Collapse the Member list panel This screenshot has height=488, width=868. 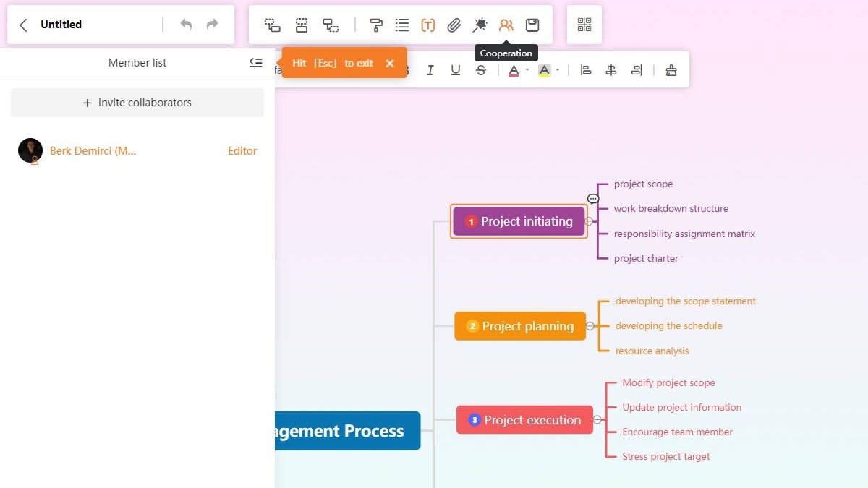pos(255,63)
